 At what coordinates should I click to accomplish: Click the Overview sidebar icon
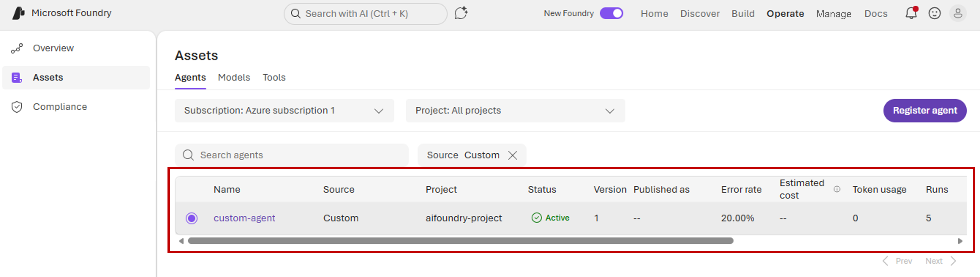pos(17,48)
